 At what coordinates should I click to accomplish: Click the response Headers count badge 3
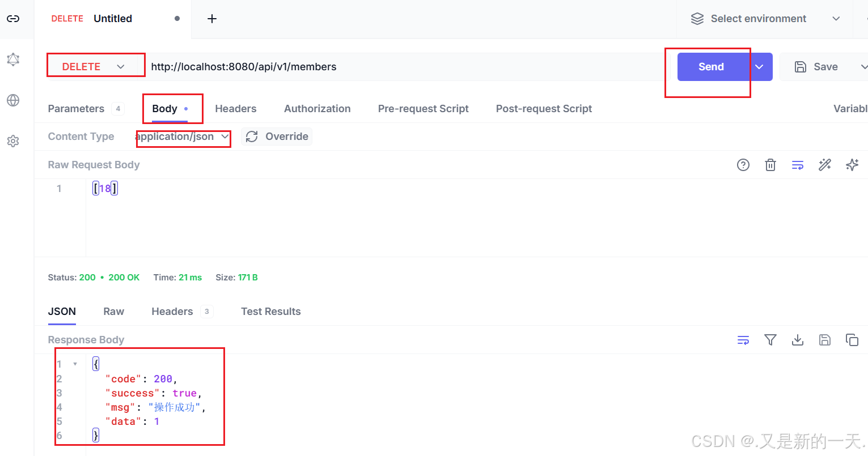pos(207,312)
